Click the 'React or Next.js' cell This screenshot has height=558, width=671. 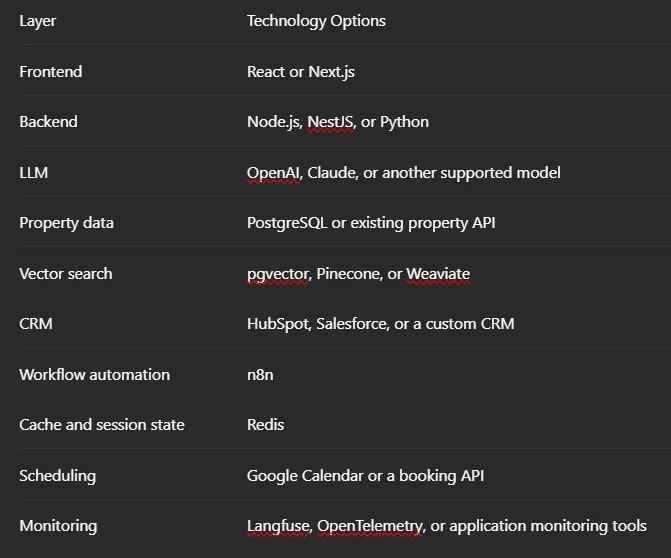pos(301,72)
